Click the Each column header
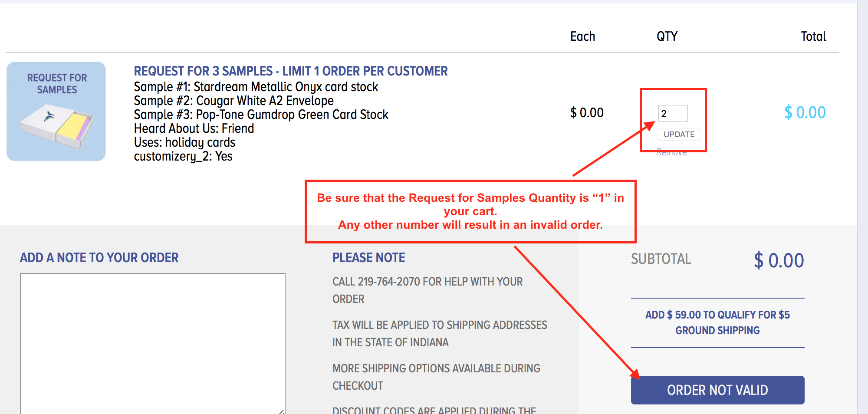Image resolution: width=868 pixels, height=414 pixels. click(x=582, y=36)
